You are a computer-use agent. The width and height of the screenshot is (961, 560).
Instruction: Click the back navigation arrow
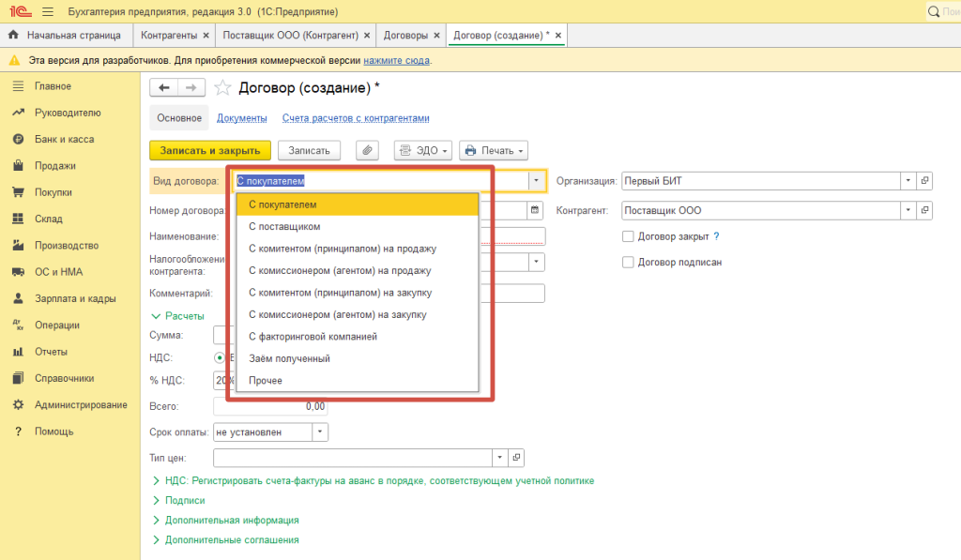click(x=164, y=87)
